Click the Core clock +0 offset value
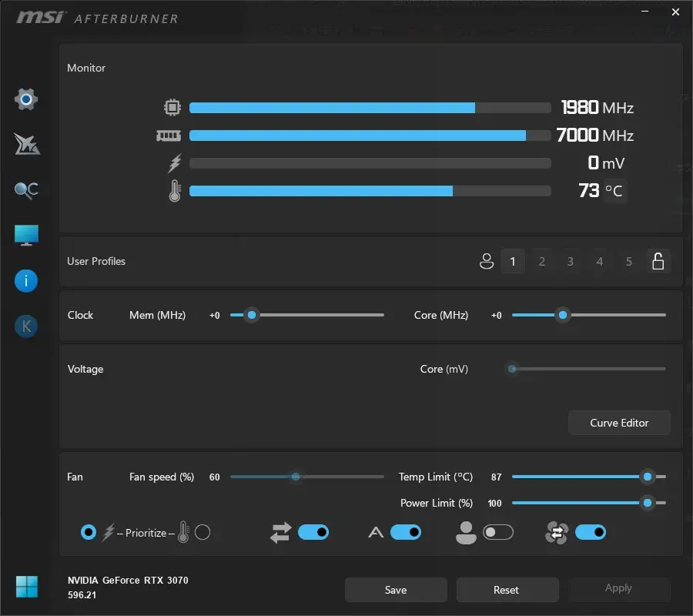The height and width of the screenshot is (616, 693). coord(497,315)
